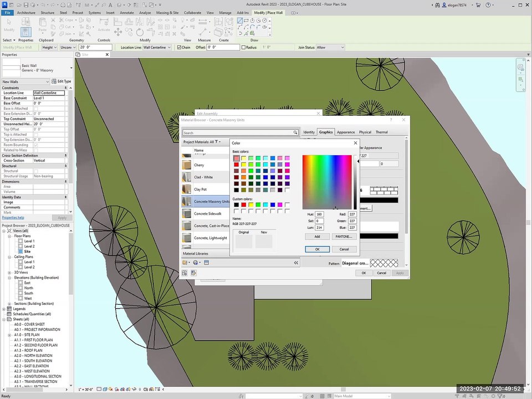Open the Location Line Wall Centerline dropdown
The height and width of the screenshot is (399, 532).
tap(157, 48)
